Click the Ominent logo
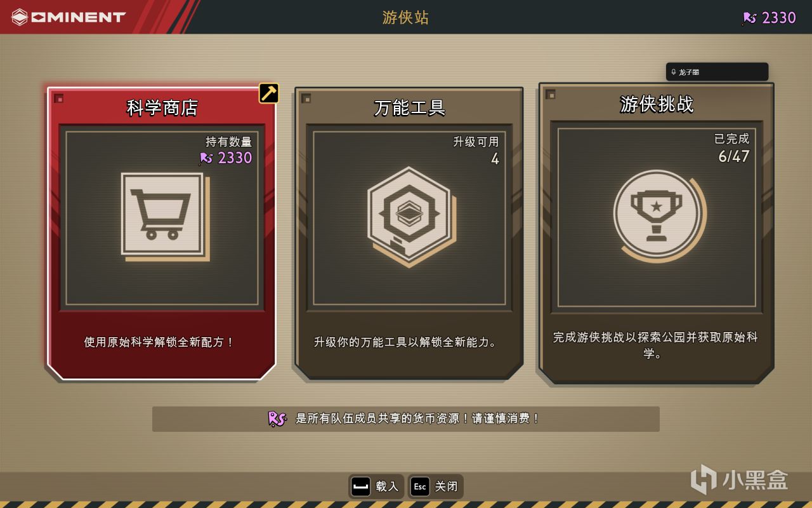 coord(69,17)
